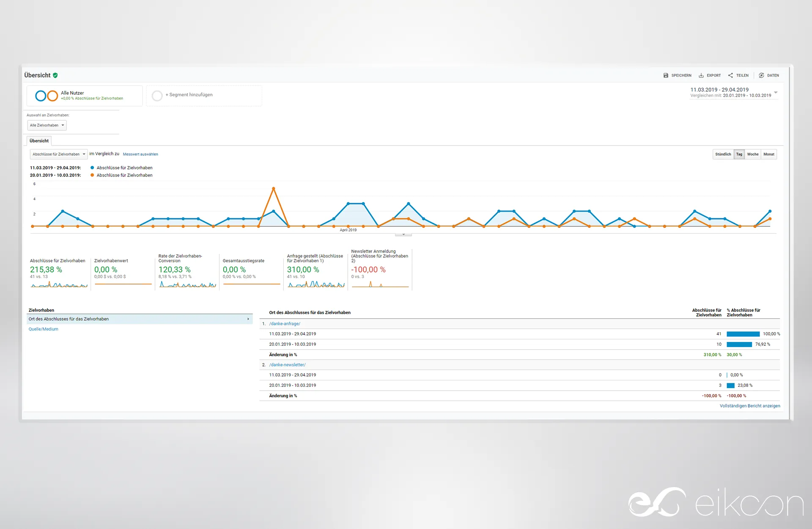Open the Alle Zielvorhaben dropdown

(47, 125)
